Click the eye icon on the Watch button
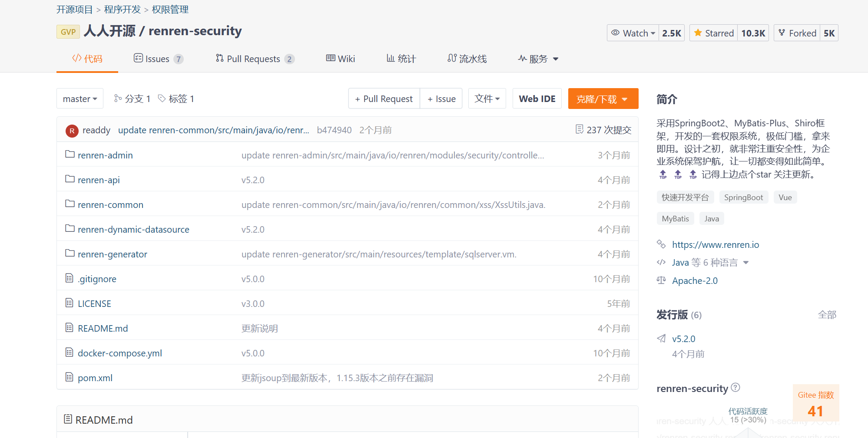Image resolution: width=868 pixels, height=438 pixels. click(615, 33)
